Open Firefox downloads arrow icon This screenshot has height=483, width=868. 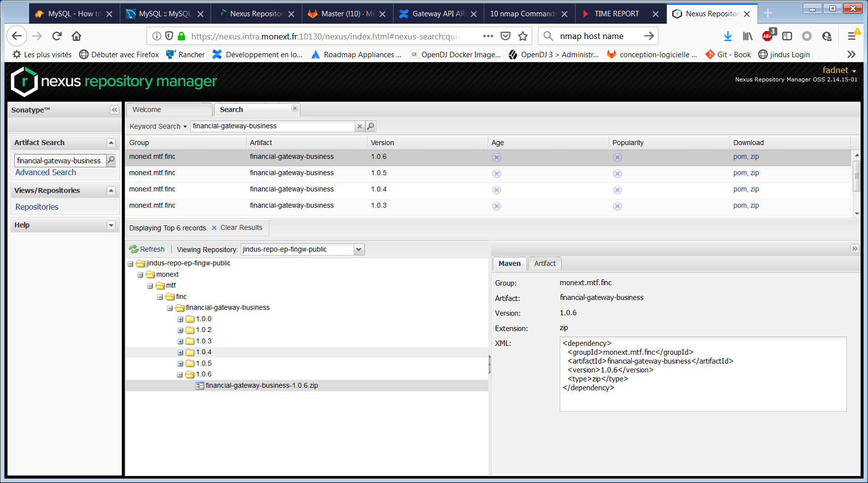tap(727, 36)
